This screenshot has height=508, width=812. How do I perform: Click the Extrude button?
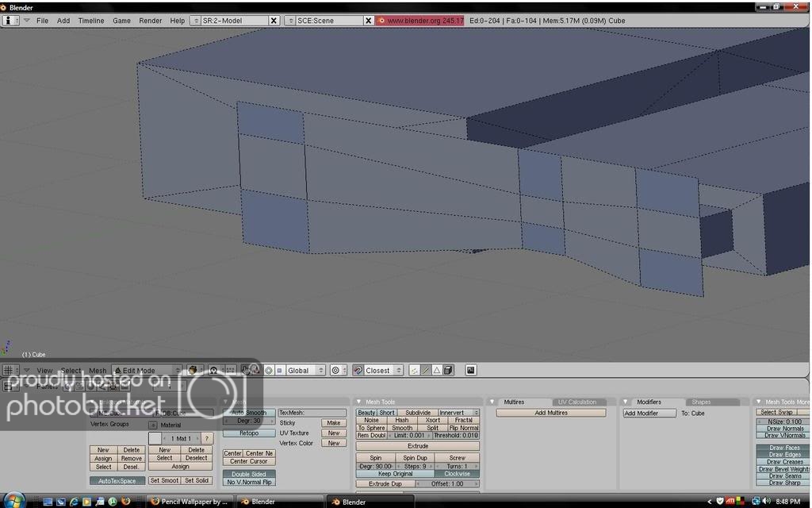(416, 445)
